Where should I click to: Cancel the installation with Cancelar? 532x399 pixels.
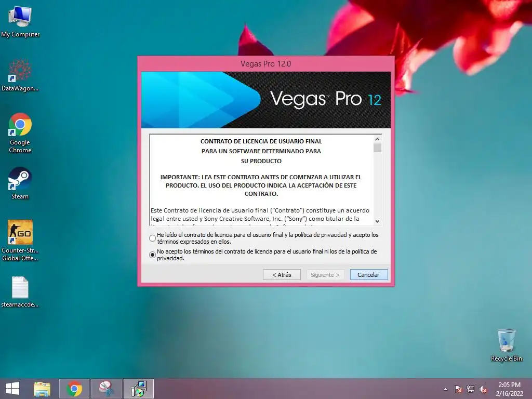(369, 274)
